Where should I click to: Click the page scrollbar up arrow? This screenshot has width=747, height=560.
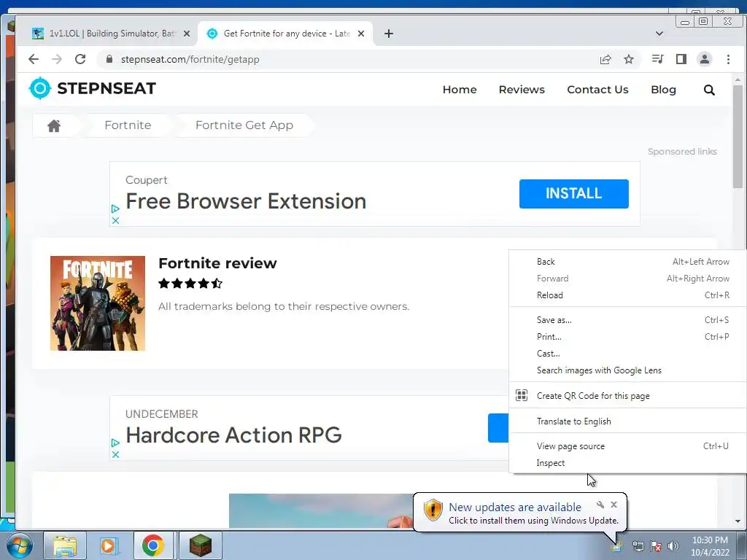pos(738,79)
